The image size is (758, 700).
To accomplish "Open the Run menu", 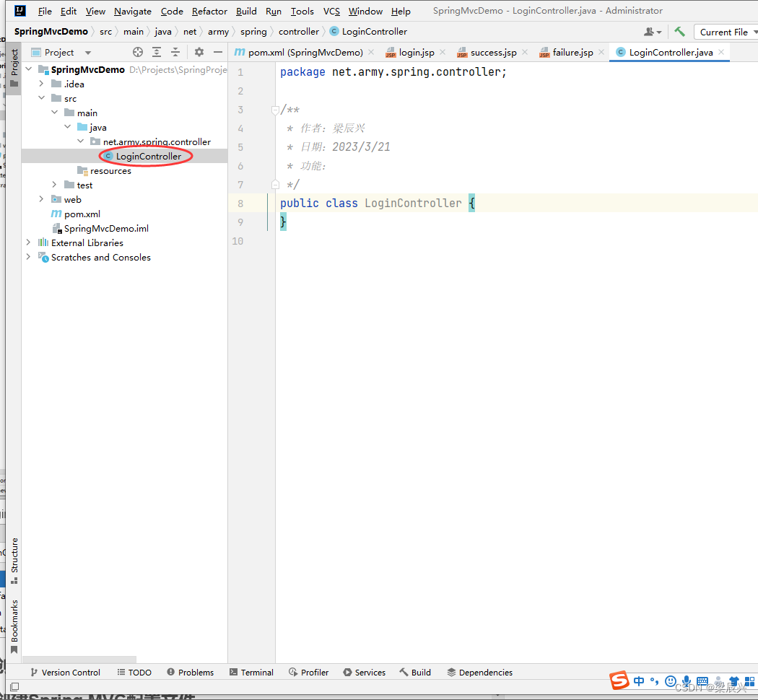I will 273,11.
